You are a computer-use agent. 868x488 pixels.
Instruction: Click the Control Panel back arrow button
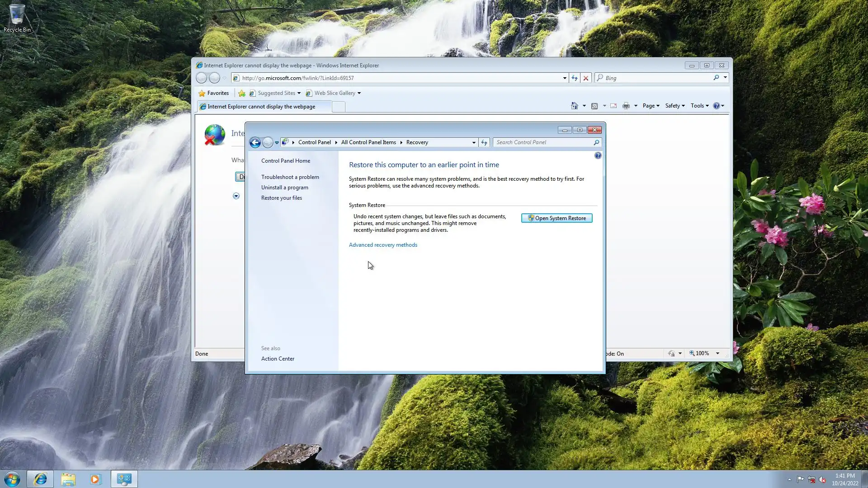255,143
